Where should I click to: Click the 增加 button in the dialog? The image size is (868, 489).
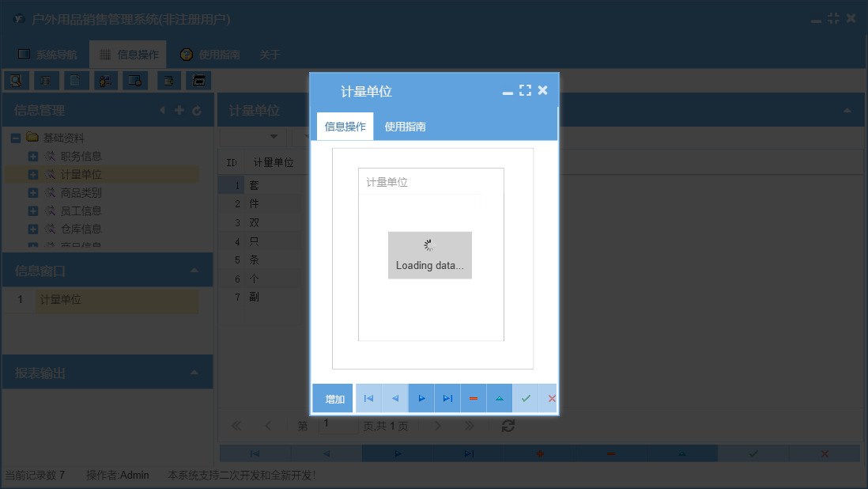tap(332, 398)
